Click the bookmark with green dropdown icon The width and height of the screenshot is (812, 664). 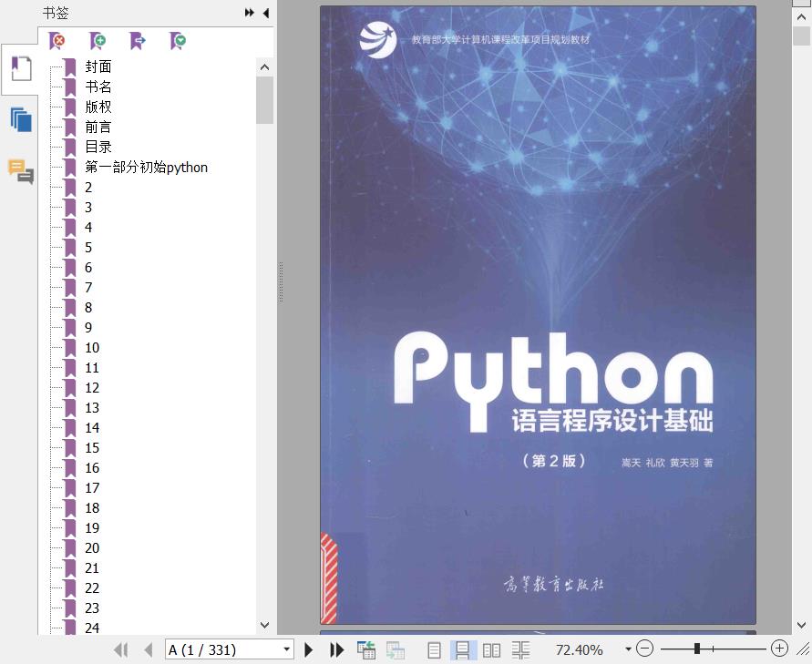pos(178,40)
